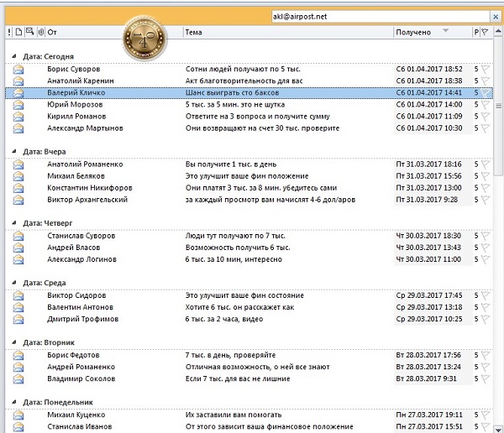
Task: Click envelope icon of Валентин Антонов message
Action: tap(18, 308)
